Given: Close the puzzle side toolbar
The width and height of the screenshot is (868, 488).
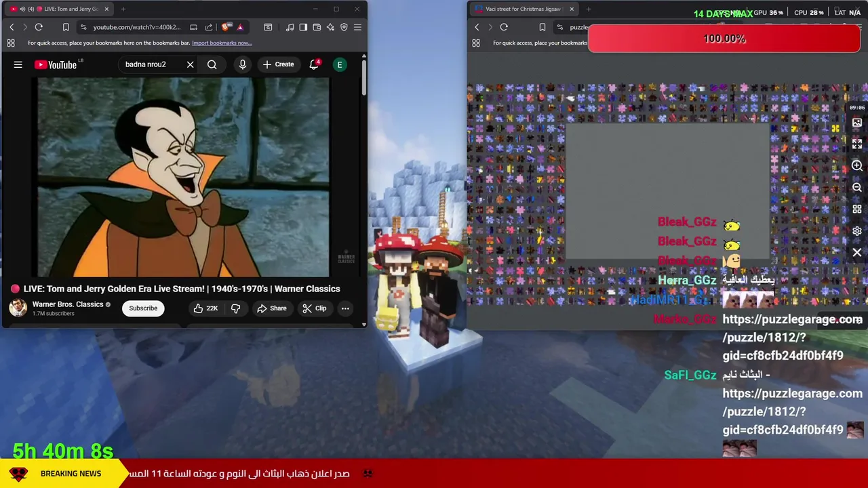Looking at the screenshot, I should [x=857, y=253].
